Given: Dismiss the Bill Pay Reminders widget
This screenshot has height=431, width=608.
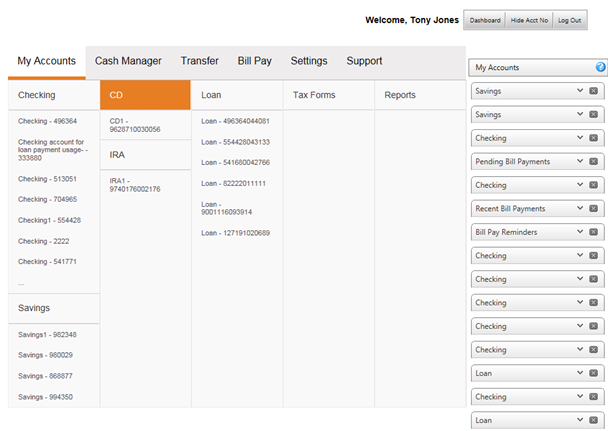Looking at the screenshot, I should pos(593,232).
